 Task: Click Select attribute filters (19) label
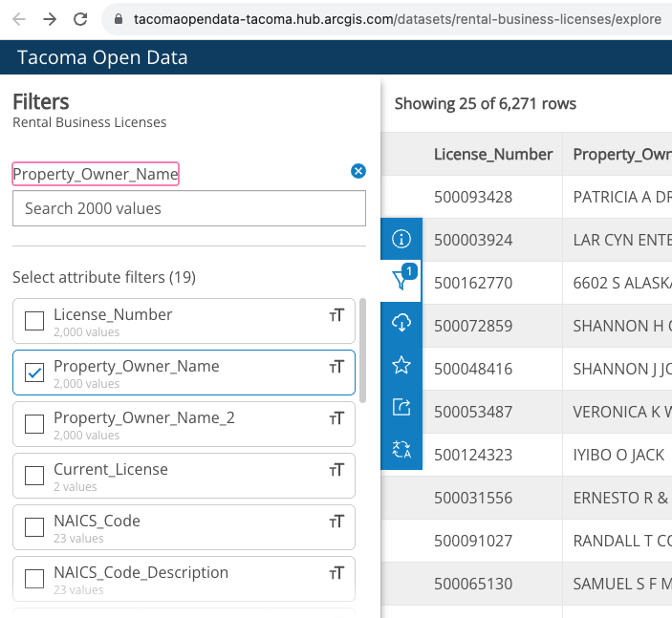click(x=104, y=277)
